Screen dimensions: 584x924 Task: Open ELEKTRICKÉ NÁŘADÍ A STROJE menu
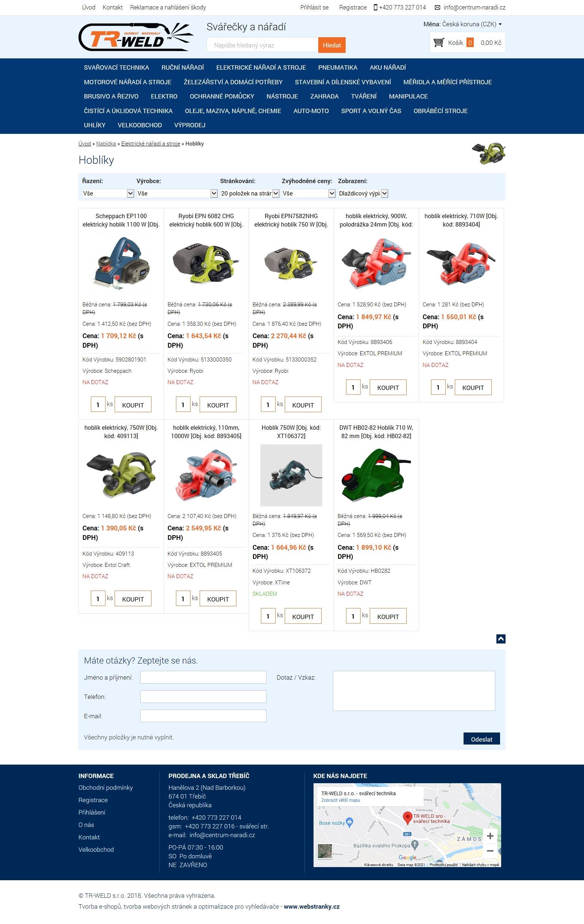(261, 67)
